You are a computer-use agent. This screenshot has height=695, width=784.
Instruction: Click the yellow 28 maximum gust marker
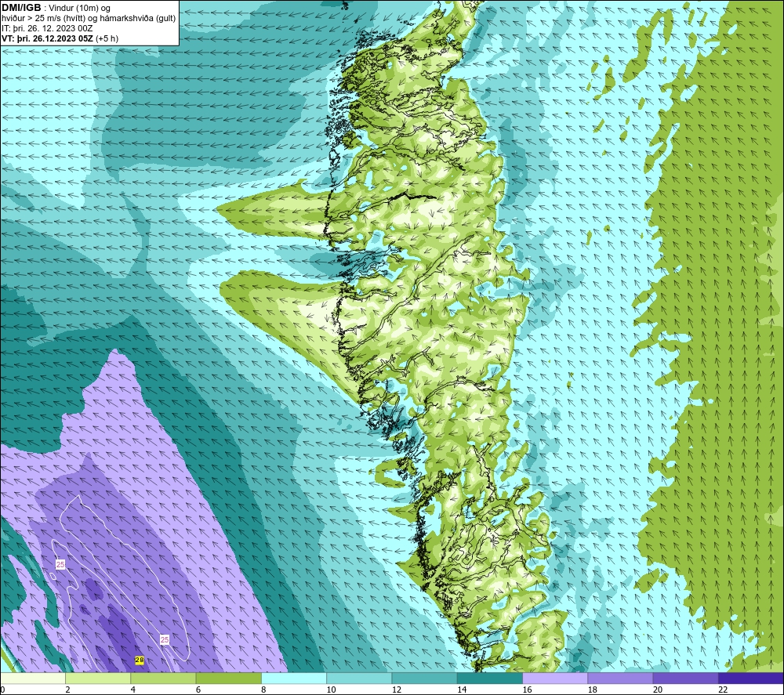(x=140, y=660)
